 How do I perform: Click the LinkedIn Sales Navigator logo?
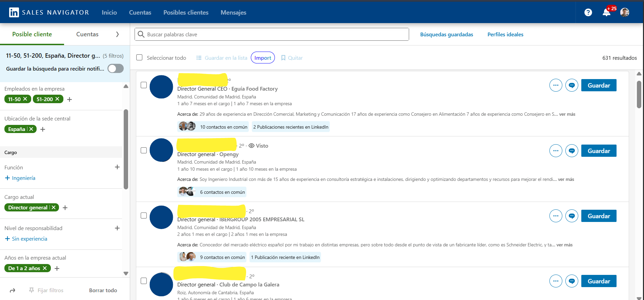point(49,13)
